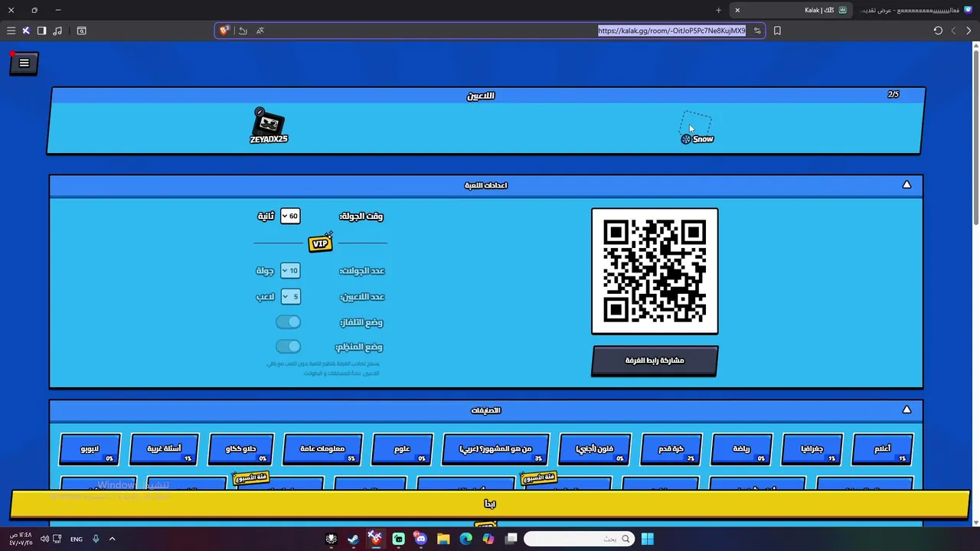Click the volume icon in system tray
Image resolution: width=980 pixels, height=551 pixels.
click(44, 539)
